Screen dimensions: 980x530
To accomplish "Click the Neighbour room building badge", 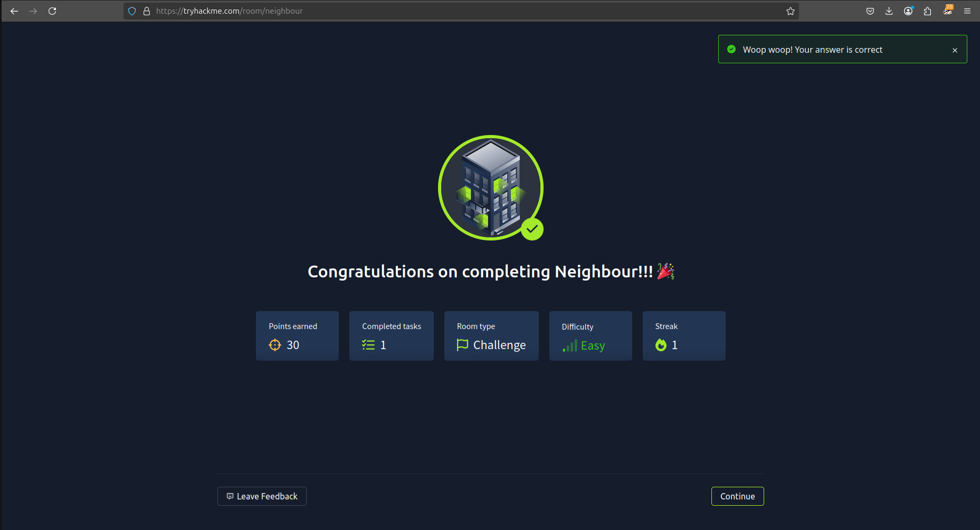I will point(491,188).
